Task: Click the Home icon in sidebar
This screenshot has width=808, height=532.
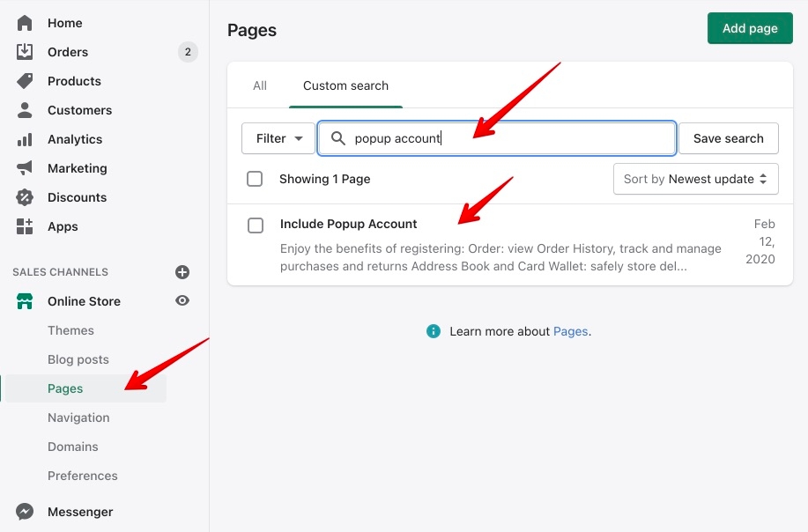Action: [25, 23]
